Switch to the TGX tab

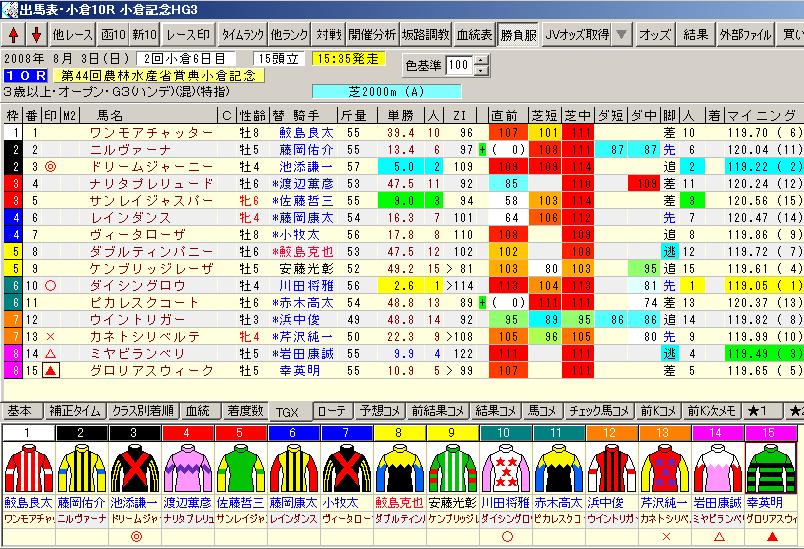point(289,411)
